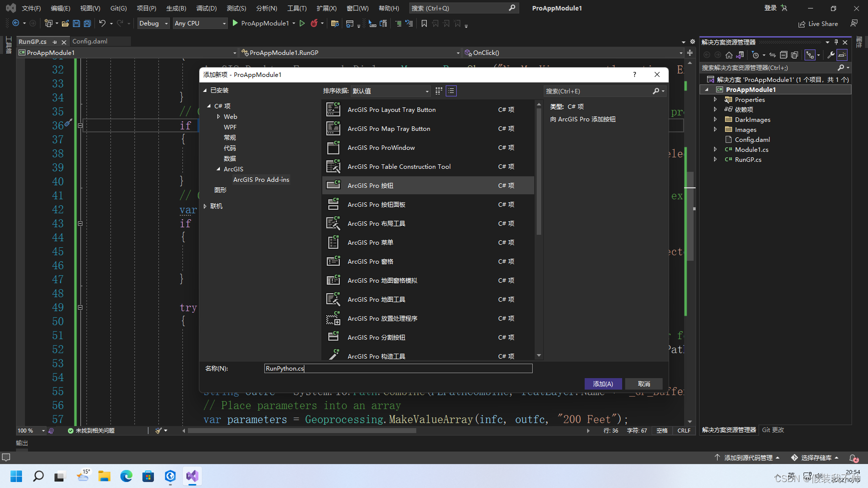Expand the Properties node in Solution Explorer
The image size is (868, 488).
[715, 99]
